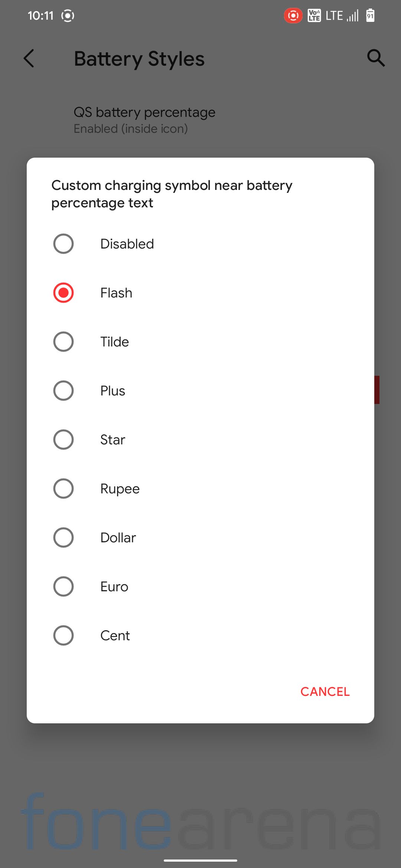Tap the Battery Styles page title
The width and height of the screenshot is (401, 868).
click(x=139, y=59)
